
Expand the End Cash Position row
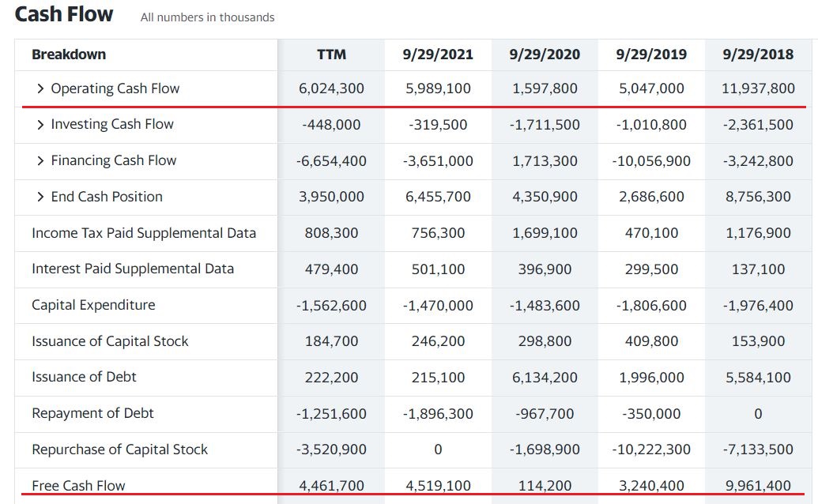click(40, 197)
